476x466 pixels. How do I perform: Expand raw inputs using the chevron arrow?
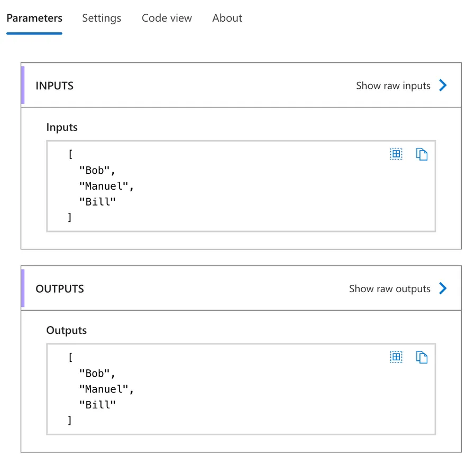[x=443, y=86]
